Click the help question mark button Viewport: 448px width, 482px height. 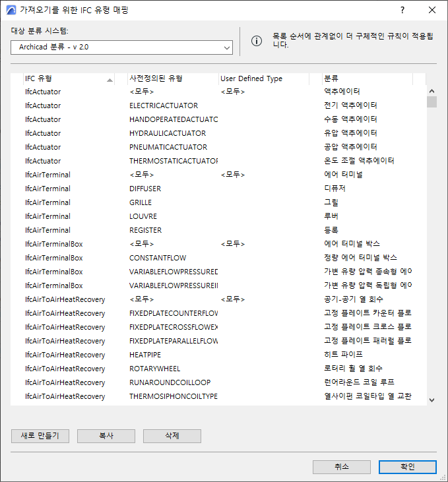pyautogui.click(x=402, y=10)
